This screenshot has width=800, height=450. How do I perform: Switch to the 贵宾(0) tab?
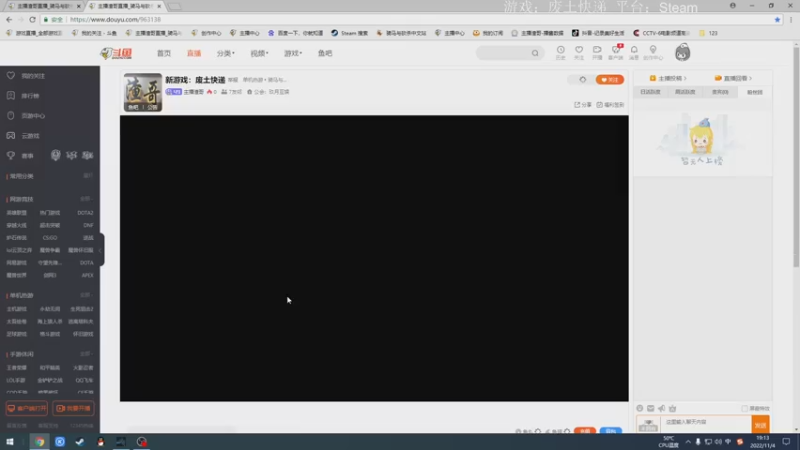(720, 92)
